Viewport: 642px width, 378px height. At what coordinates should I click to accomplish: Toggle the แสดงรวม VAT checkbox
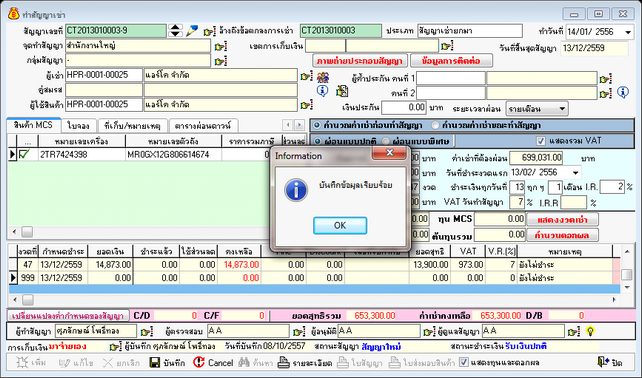pos(540,141)
